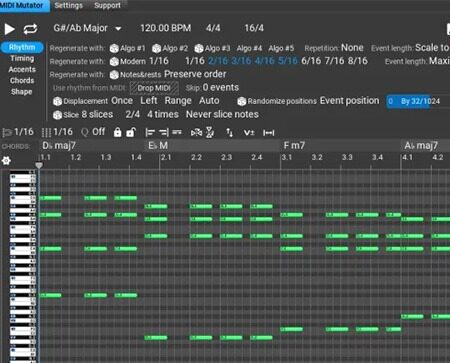Toggle the 1/16 length option before 2/16
450x363 pixels.
click(195, 61)
